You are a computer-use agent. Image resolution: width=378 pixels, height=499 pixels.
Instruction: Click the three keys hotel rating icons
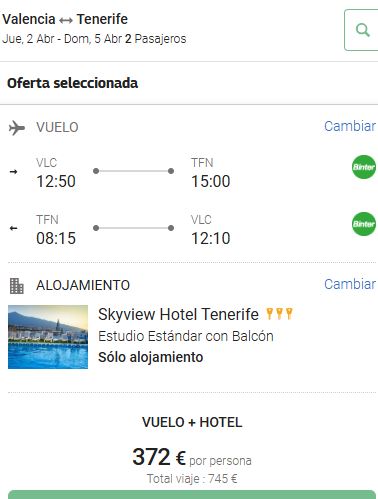pyautogui.click(x=279, y=314)
